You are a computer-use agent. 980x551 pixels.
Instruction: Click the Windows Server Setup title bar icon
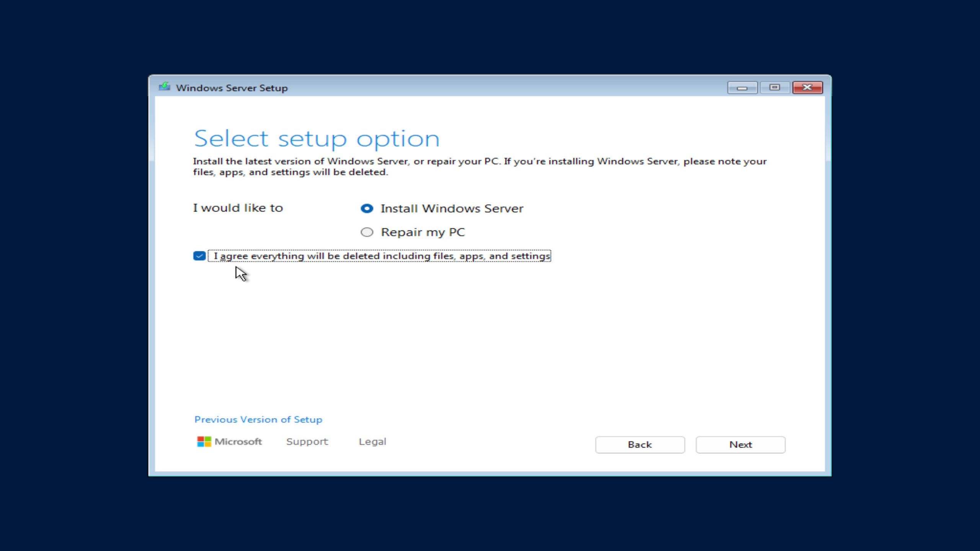click(165, 87)
